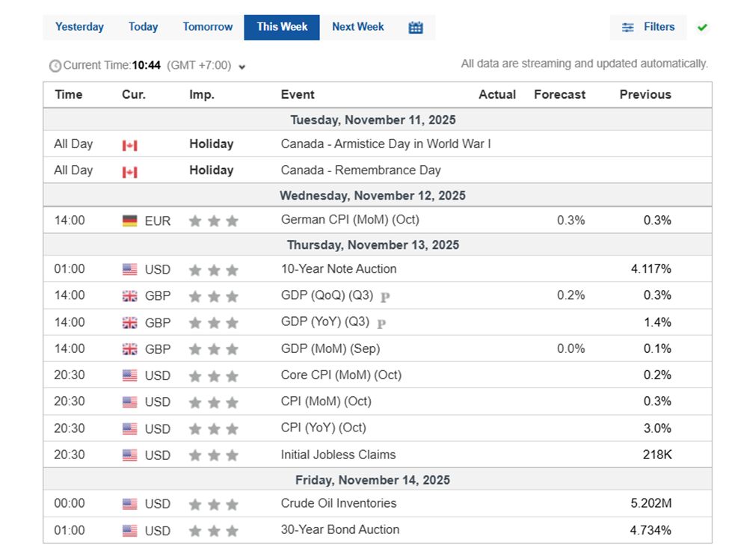Expand the GMT +7:00 timezone dropdown
Viewport: 729px width, 560px height.
(x=242, y=67)
